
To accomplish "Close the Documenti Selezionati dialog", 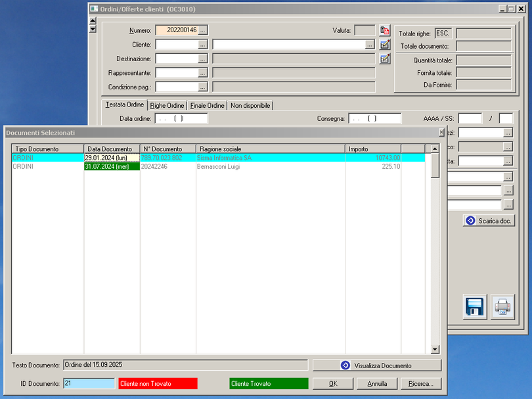I will (441, 132).
